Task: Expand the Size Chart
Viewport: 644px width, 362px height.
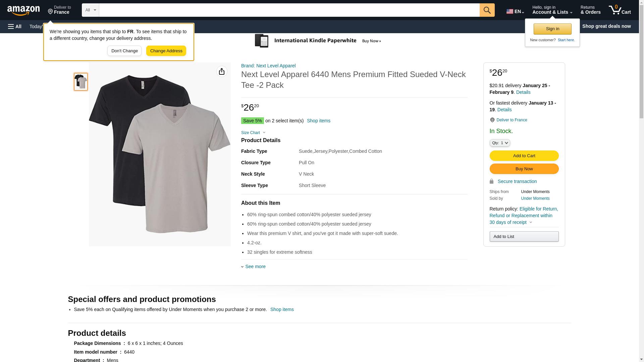Action: coord(253,133)
